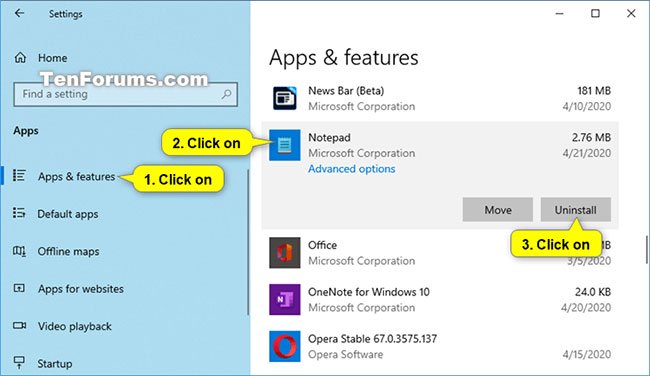Go to Apps for websites
The image size is (650, 376).
[81, 289]
